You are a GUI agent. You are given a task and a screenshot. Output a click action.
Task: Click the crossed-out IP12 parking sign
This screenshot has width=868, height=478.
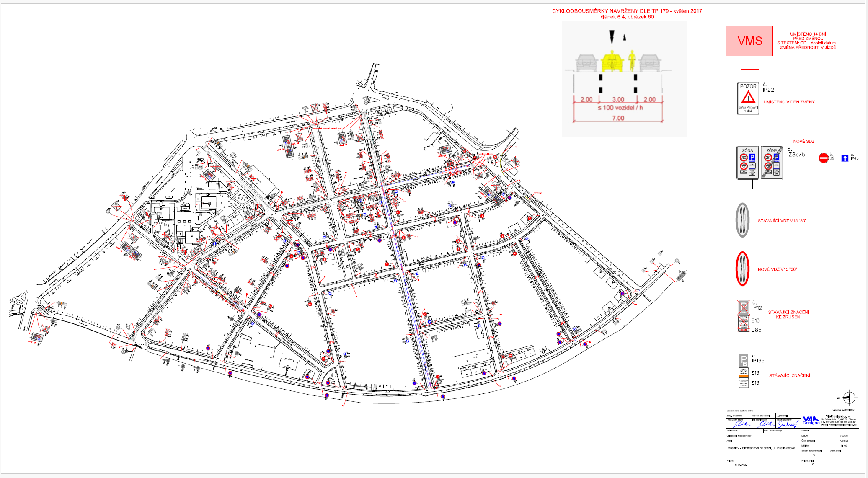tap(744, 307)
